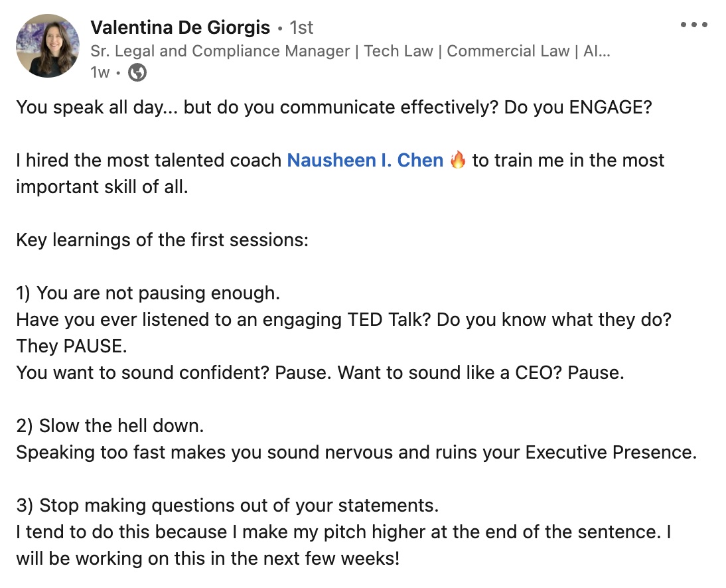
Task: Open the Valentina De Giorgis name link
Action: coord(180,27)
